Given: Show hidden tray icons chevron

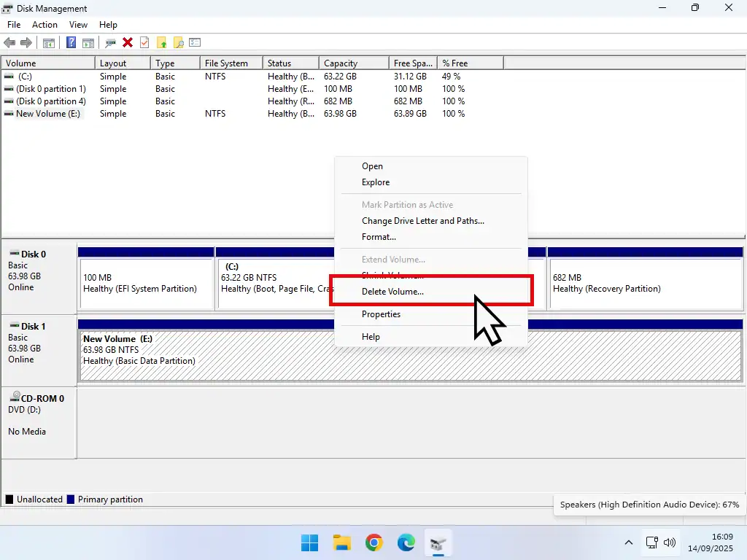Looking at the screenshot, I should click(x=628, y=542).
